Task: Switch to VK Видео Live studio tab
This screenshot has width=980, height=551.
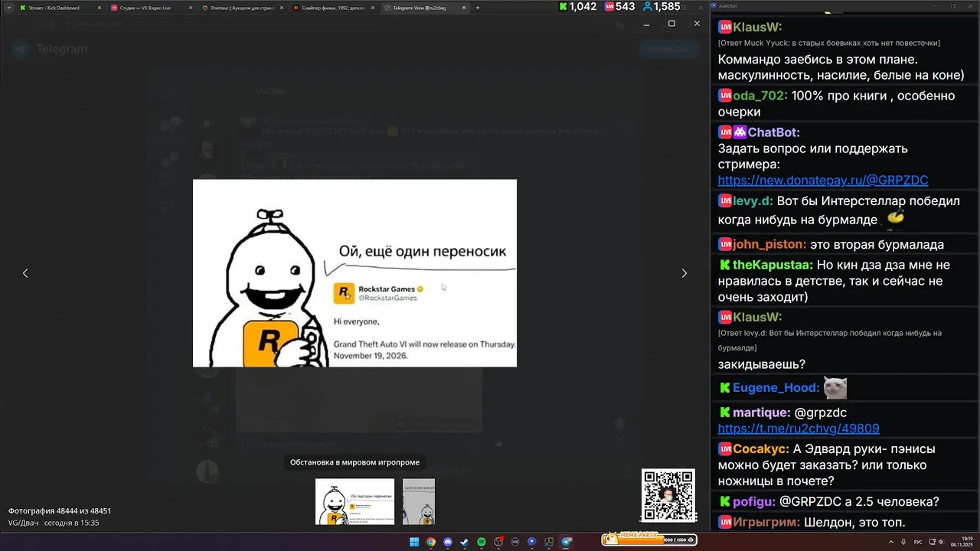Action: pyautogui.click(x=151, y=8)
